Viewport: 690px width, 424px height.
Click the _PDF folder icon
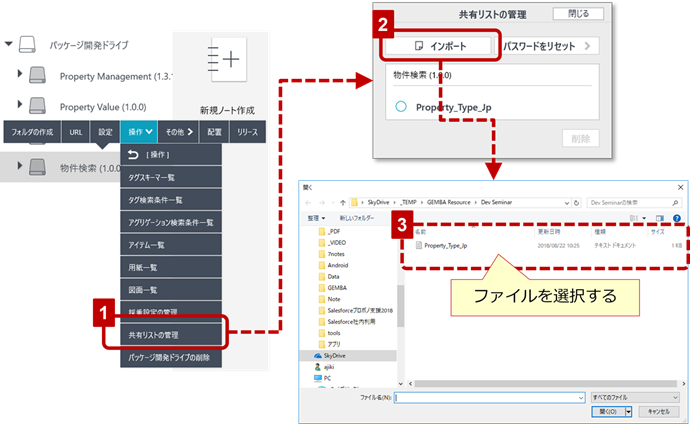322,231
